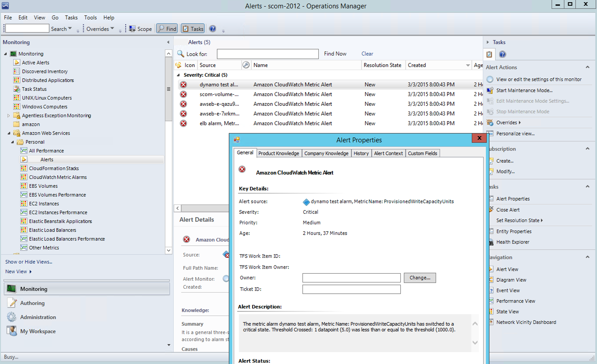The image size is (597, 364).
Task: Click in the Ticket ID field
Action: pos(351,289)
